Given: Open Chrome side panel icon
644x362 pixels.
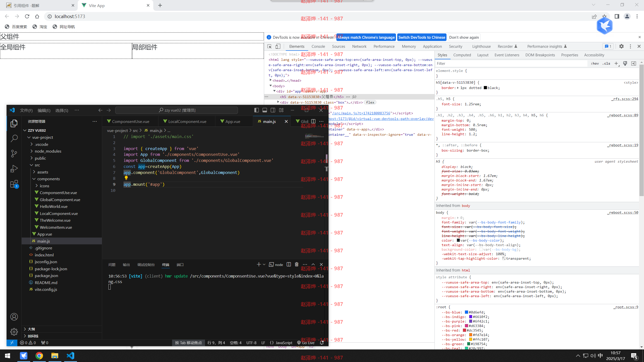Looking at the screenshot, I should tap(617, 16).
